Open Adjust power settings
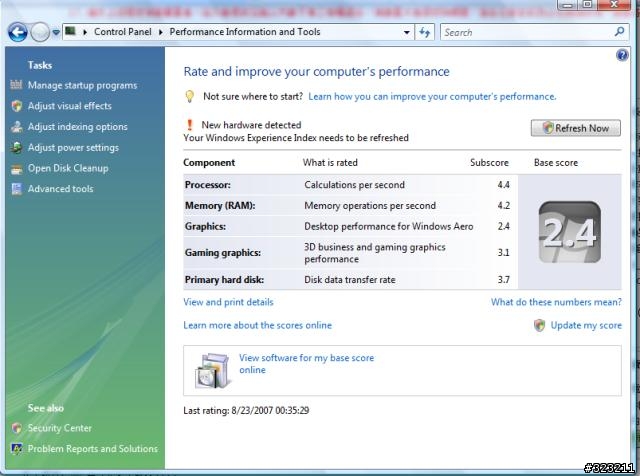Viewport: 640px width, 476px height. [x=73, y=148]
